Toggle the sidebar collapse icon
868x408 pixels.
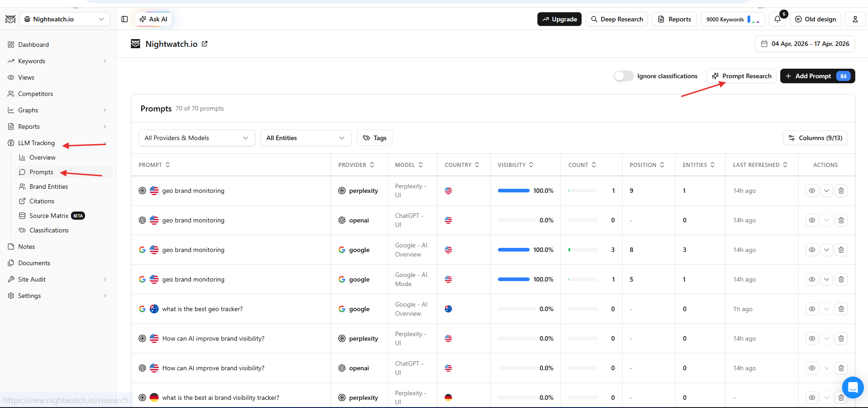pos(125,19)
